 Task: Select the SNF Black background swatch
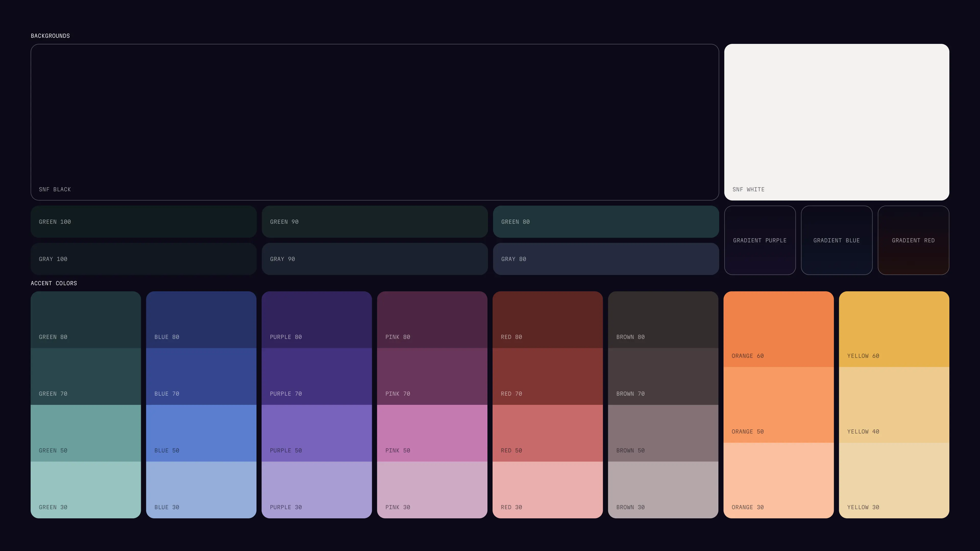374,122
